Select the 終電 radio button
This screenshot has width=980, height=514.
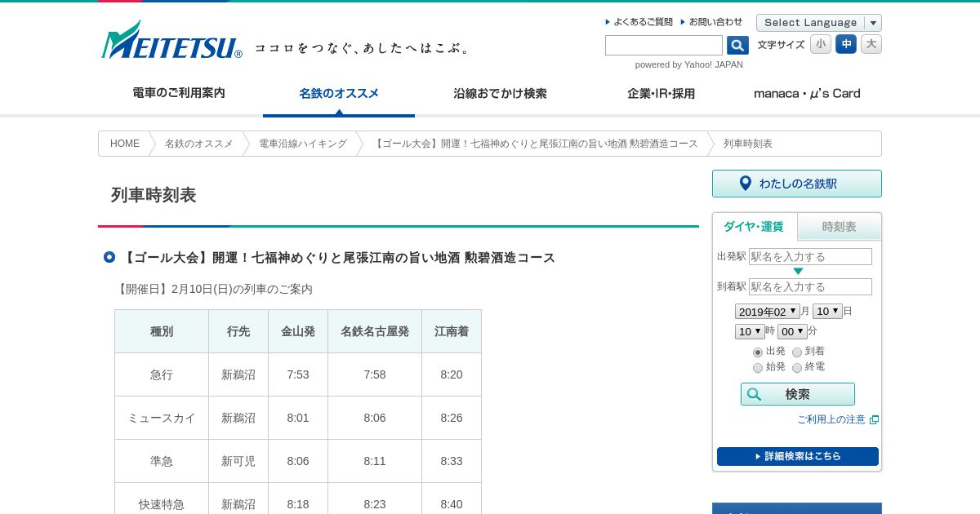[x=797, y=368]
